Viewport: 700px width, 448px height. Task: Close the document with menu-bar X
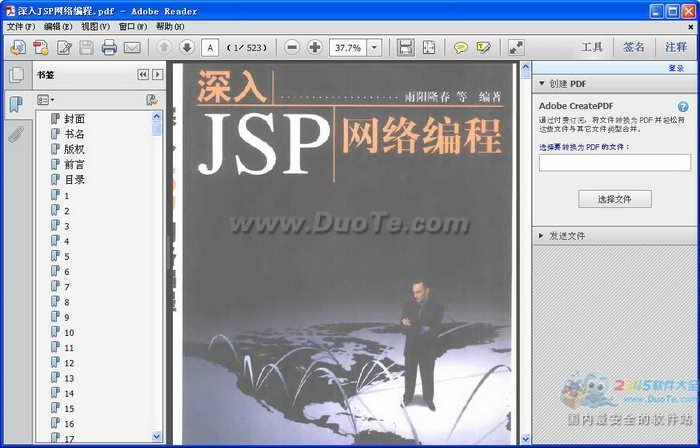(x=691, y=27)
